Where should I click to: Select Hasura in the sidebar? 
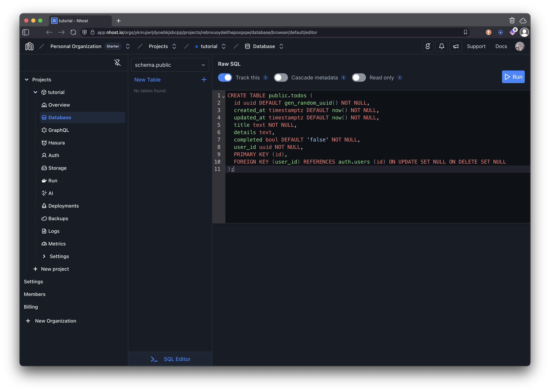(x=56, y=142)
